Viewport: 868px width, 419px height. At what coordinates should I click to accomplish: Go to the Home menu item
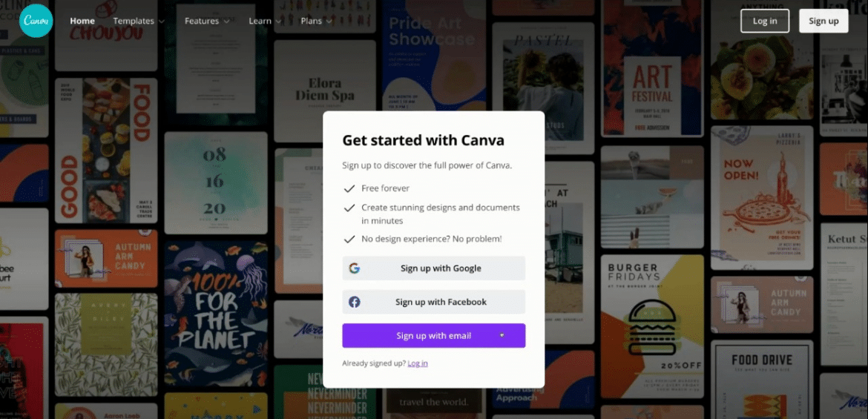(82, 21)
